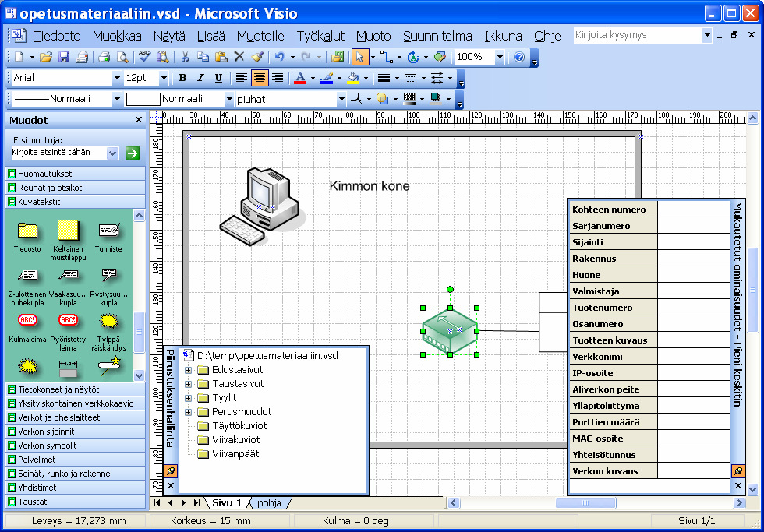Align text left

coord(241,78)
